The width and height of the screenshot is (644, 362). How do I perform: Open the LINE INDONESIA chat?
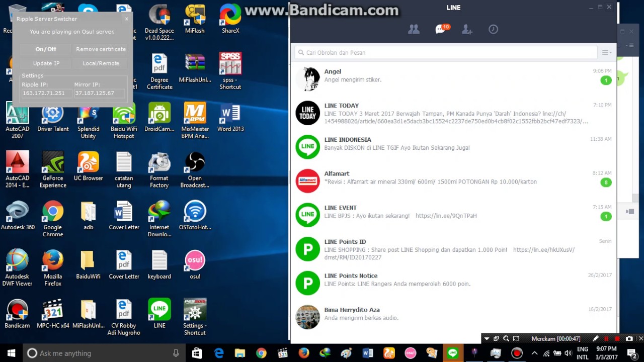tap(453, 147)
